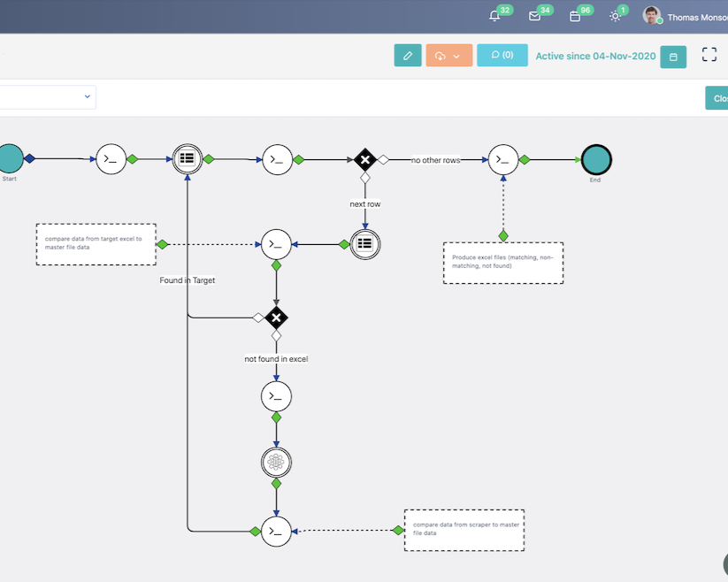Click the AI brain node in the lower branch
This screenshot has width=728, height=582.
click(x=277, y=462)
